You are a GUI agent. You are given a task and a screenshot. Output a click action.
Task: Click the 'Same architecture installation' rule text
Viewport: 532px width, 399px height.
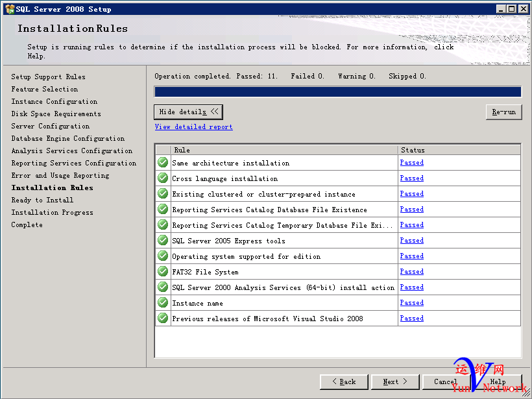[231, 163]
